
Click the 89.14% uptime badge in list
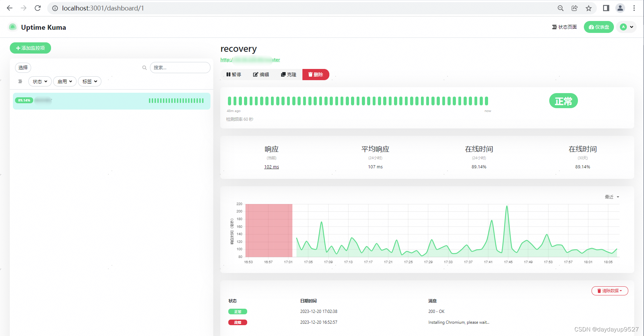tap(24, 100)
